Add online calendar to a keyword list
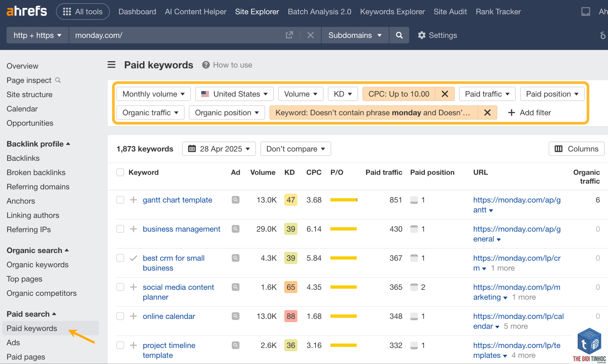The height and width of the screenshot is (364, 608). (x=134, y=316)
